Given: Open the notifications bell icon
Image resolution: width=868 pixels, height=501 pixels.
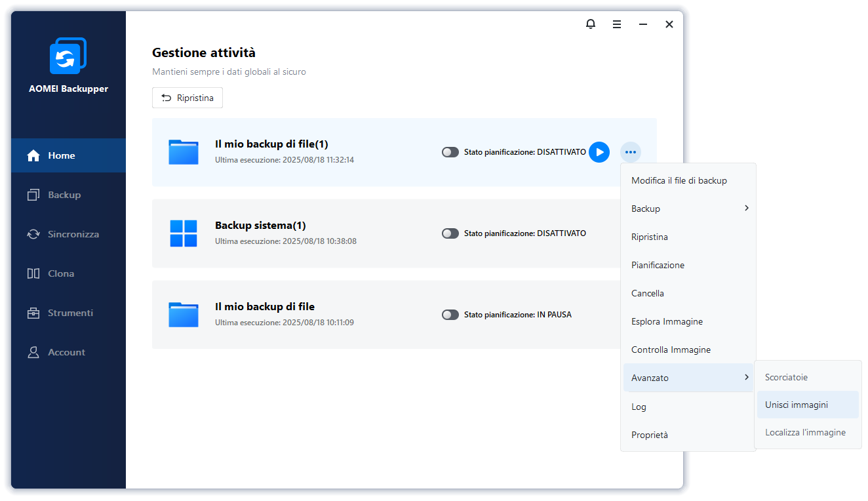Looking at the screenshot, I should [591, 24].
